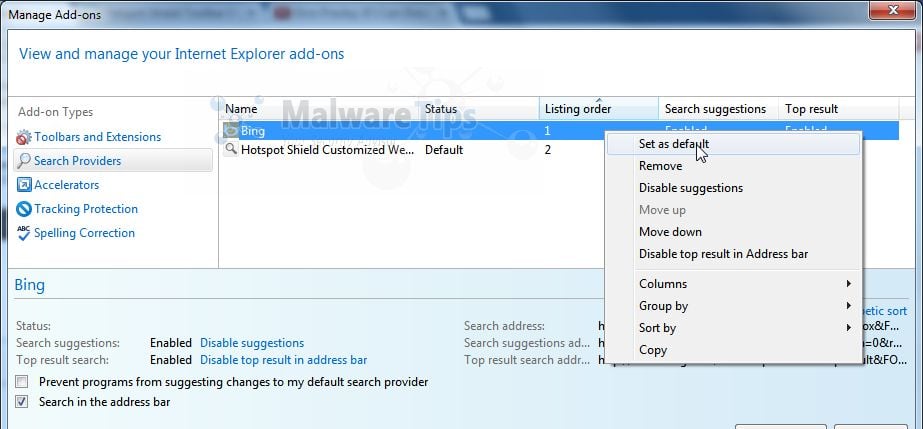Choose Move down in the context menu
The width and height of the screenshot is (923, 429).
point(733,232)
